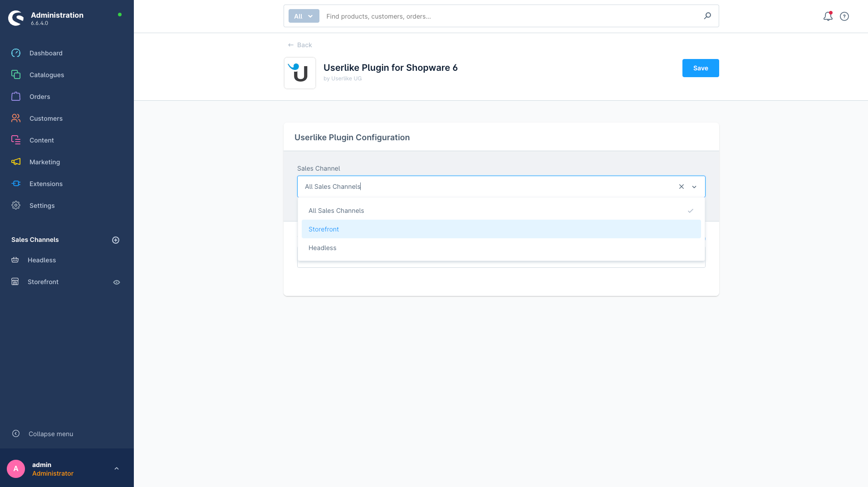The image size is (868, 487).
Task: Open the help question mark icon
Action: click(844, 16)
